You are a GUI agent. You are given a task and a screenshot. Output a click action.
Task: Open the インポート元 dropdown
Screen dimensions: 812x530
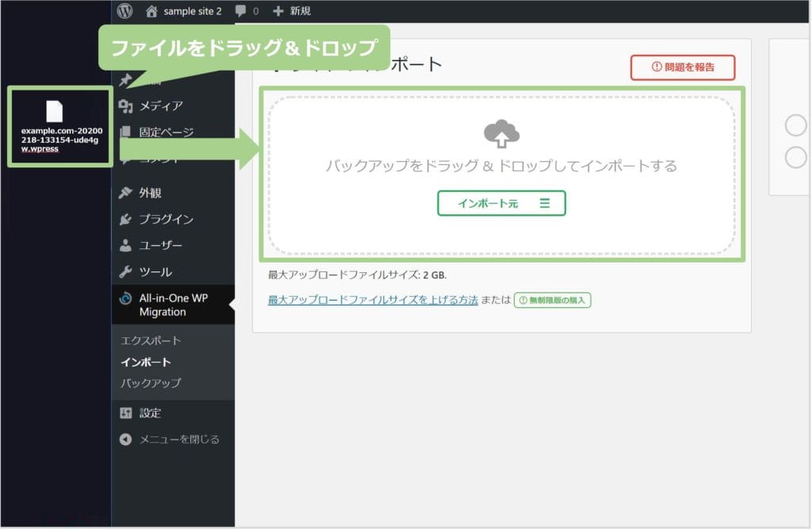pyautogui.click(x=501, y=203)
